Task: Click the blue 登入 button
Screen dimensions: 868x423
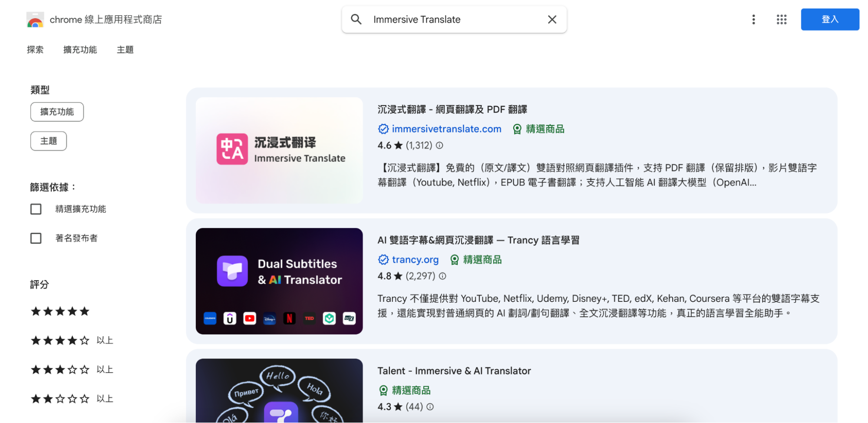Action: click(830, 20)
